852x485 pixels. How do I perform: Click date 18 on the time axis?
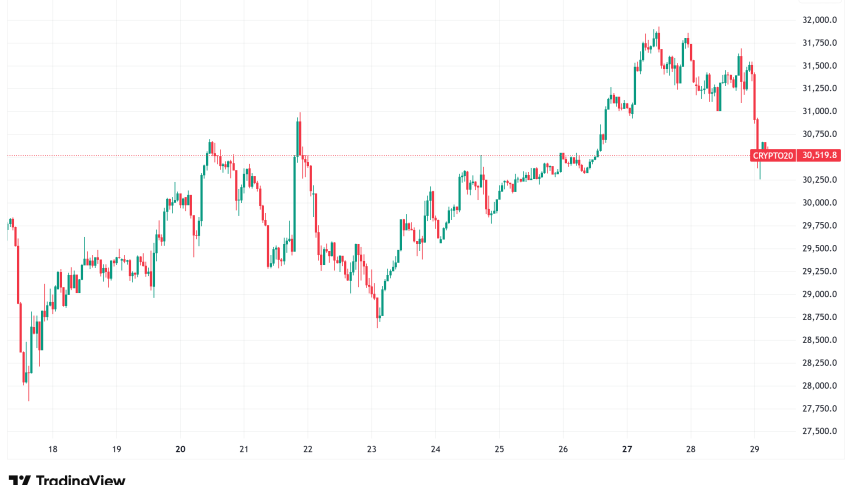pos(53,450)
